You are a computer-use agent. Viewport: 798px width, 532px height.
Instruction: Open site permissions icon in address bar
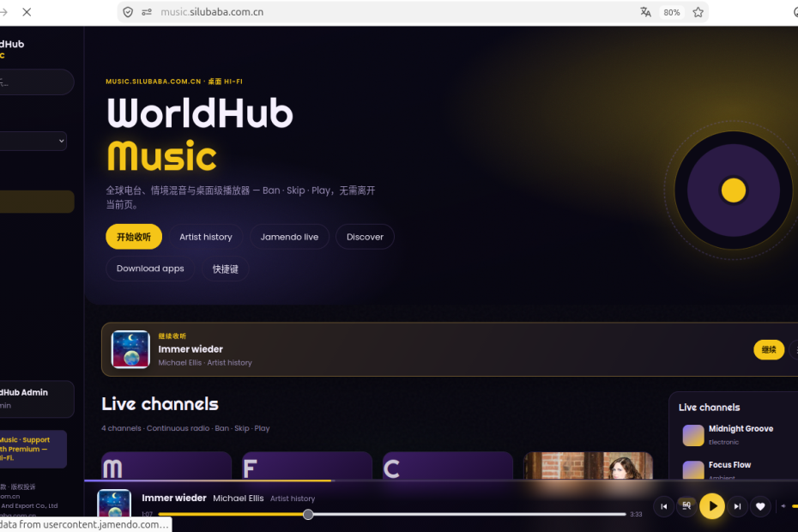[x=147, y=12]
